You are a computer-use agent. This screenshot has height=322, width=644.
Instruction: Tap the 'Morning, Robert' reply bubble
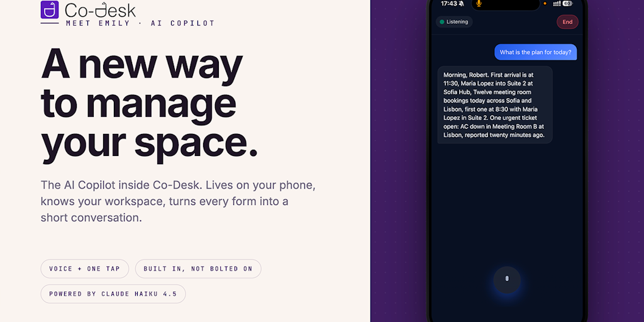point(495,105)
